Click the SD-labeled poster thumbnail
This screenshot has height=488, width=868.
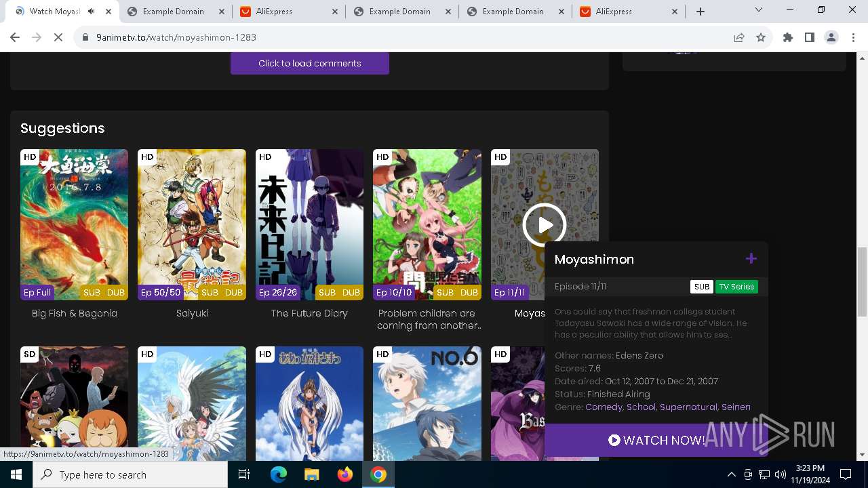tap(74, 403)
